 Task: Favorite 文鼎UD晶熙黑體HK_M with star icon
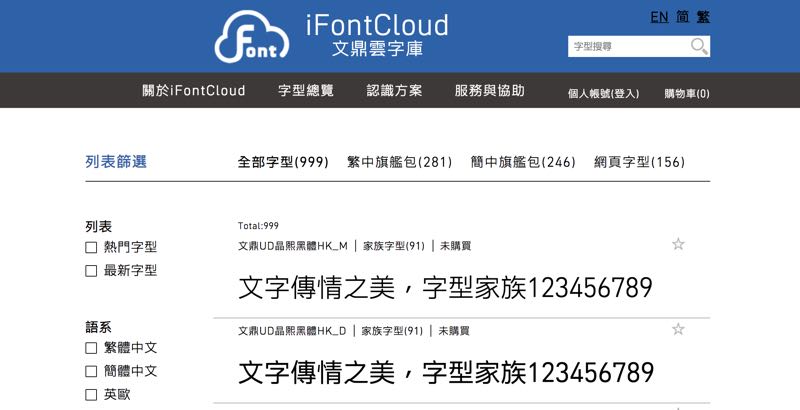click(x=678, y=244)
